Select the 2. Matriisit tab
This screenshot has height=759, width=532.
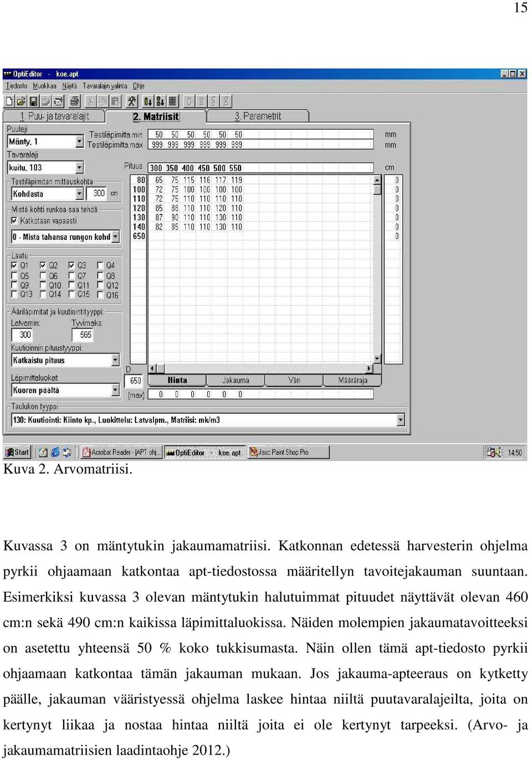coord(156,116)
